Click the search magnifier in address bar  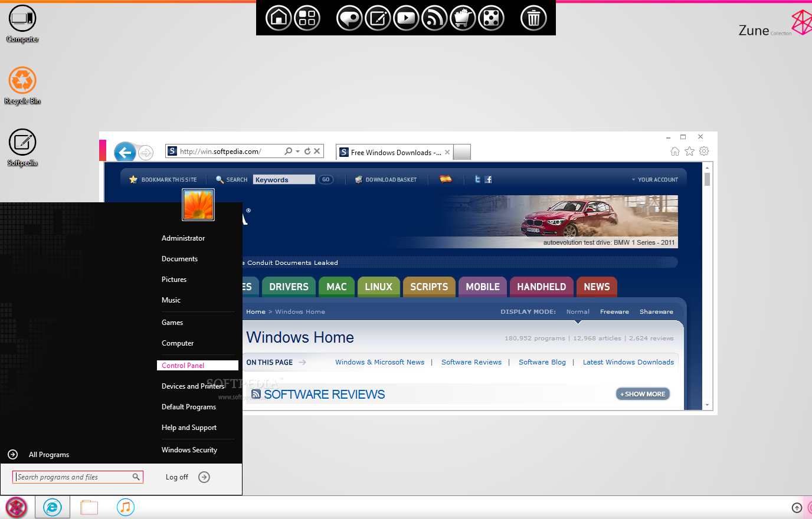coord(288,151)
